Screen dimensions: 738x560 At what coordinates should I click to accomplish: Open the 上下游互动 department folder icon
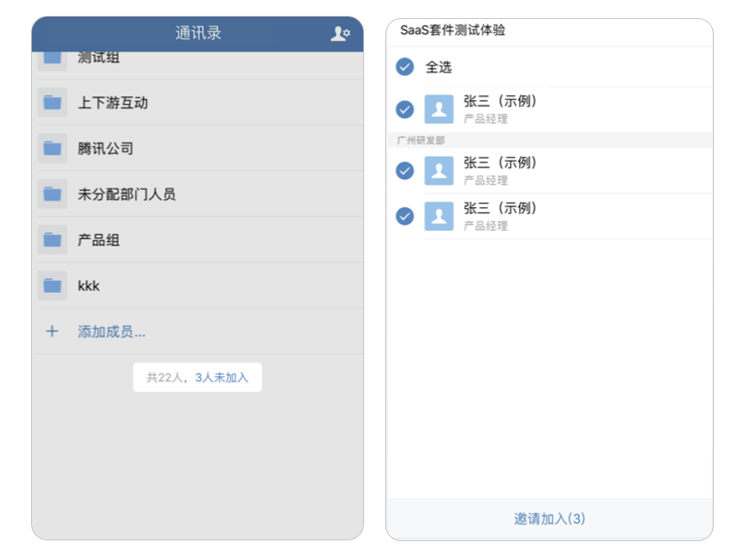click(x=51, y=102)
